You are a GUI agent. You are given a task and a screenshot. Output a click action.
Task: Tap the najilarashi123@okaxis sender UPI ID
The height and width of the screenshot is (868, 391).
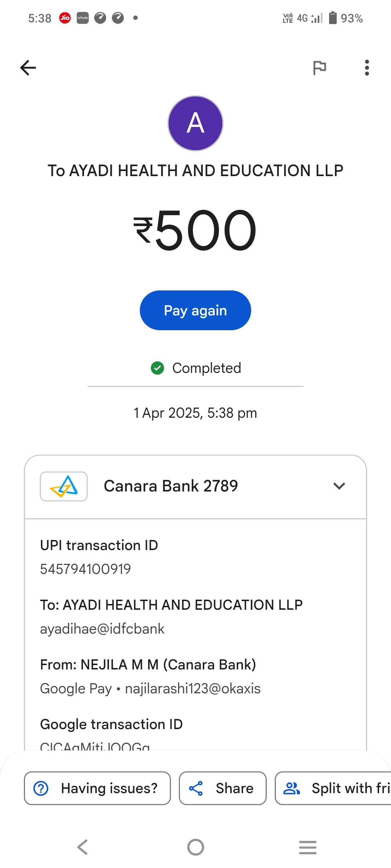tap(193, 689)
